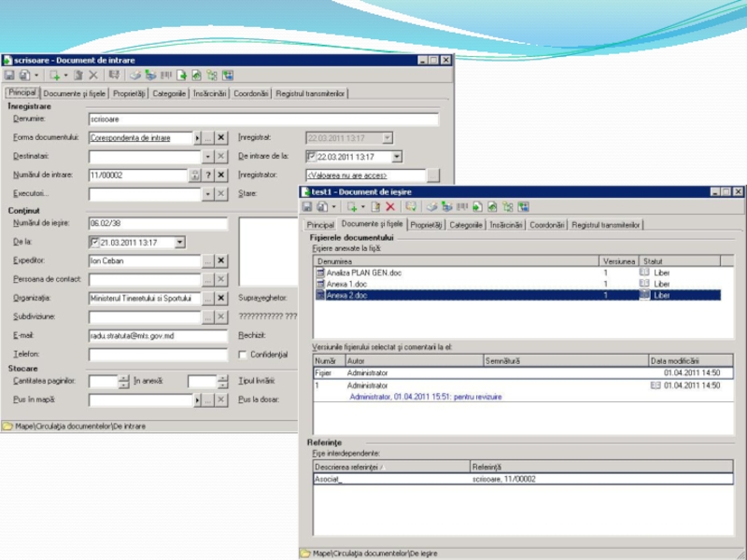
Task: Clear the Expeditor field with its X button
Action: coord(221,261)
